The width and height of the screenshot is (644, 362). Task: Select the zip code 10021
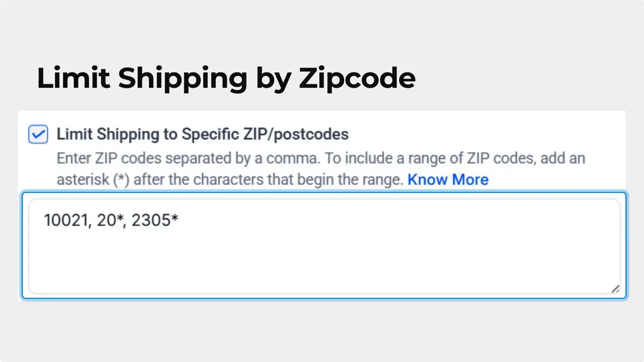(65, 220)
